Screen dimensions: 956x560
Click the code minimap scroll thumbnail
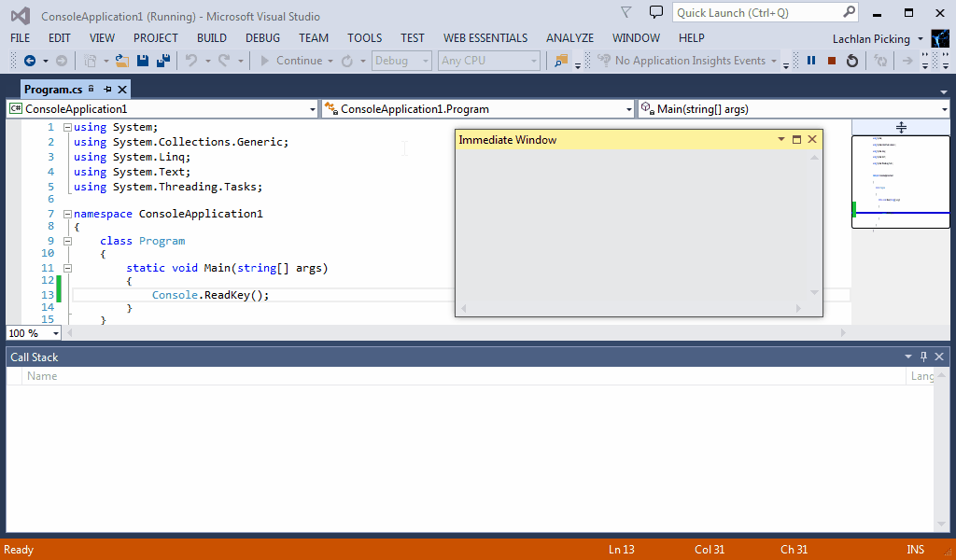tap(901, 182)
